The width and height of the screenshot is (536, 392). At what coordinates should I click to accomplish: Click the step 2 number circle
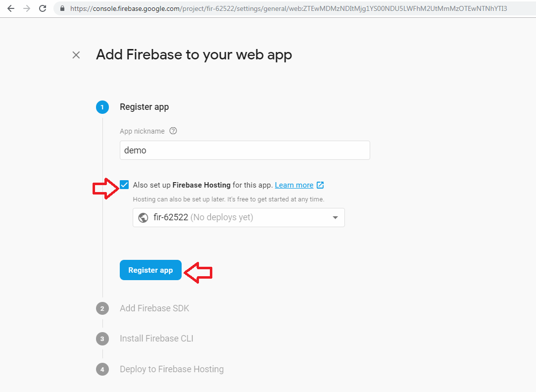click(102, 308)
